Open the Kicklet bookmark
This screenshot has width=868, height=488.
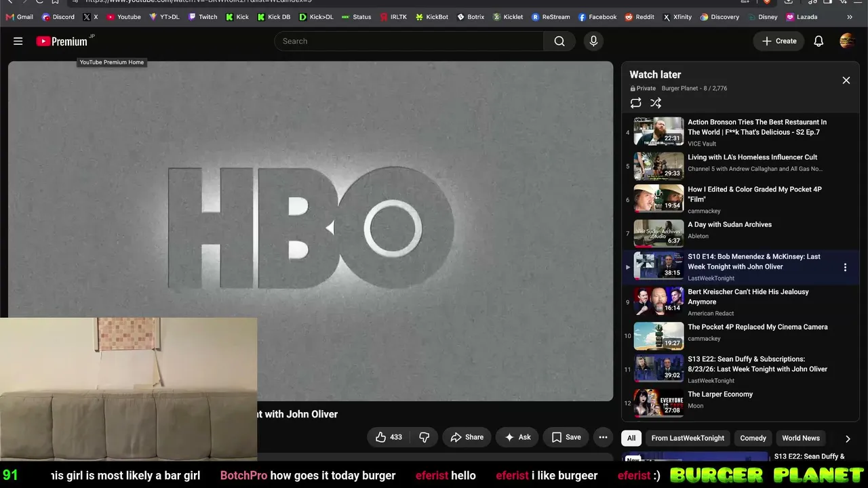(x=508, y=17)
